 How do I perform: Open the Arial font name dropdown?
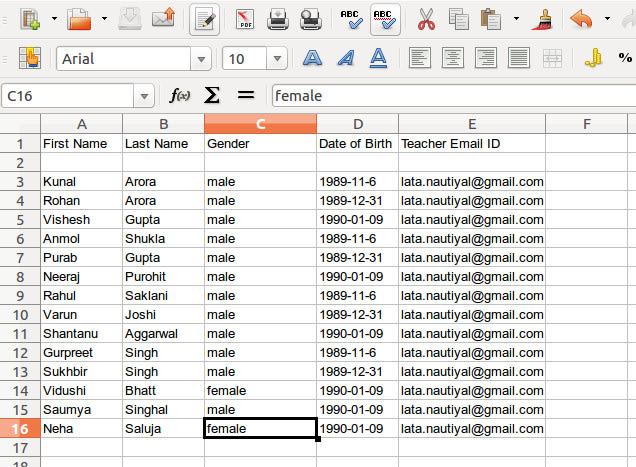[203, 59]
